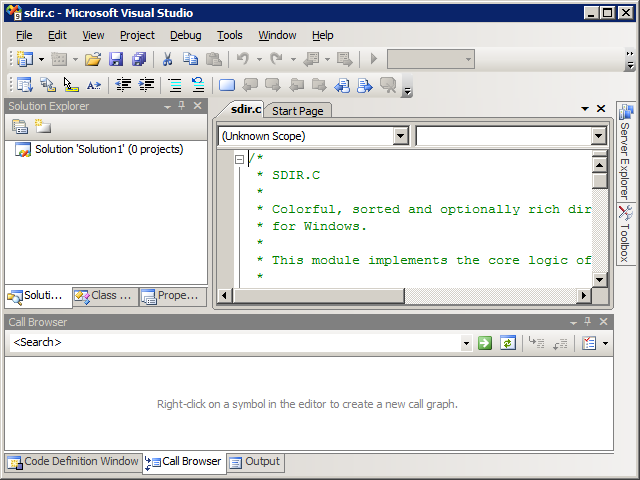Uncomment the selected lines icon
This screenshot has height=480, width=640.
[198, 85]
